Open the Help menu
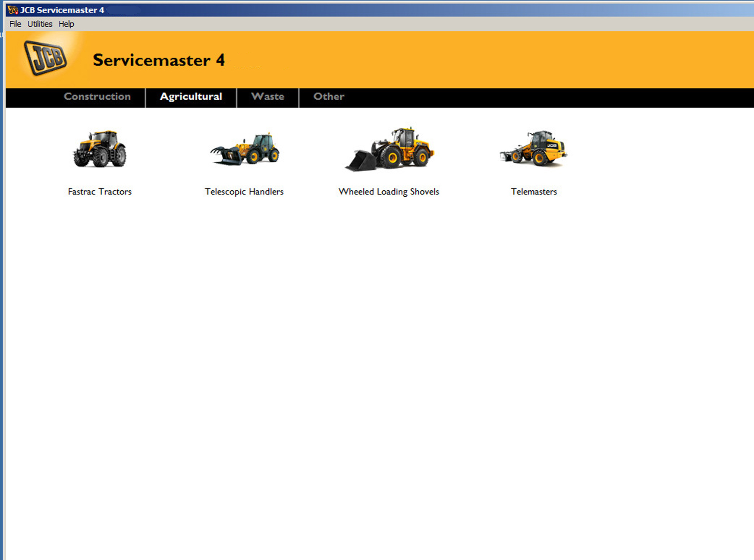 pos(66,24)
